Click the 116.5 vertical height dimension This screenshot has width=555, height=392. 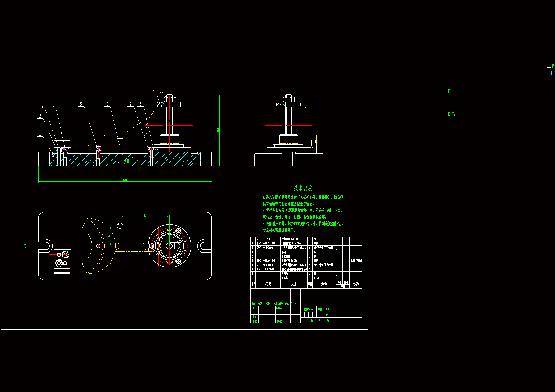218,130
